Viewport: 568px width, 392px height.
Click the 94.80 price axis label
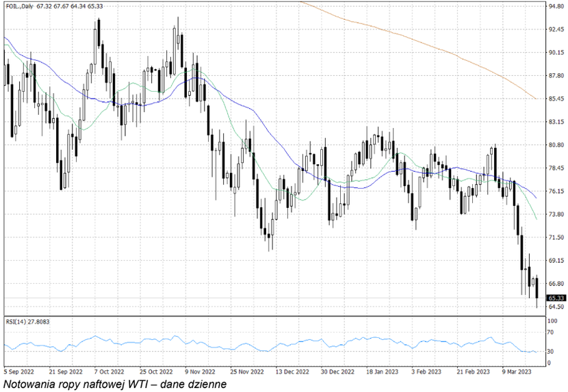[556, 6]
